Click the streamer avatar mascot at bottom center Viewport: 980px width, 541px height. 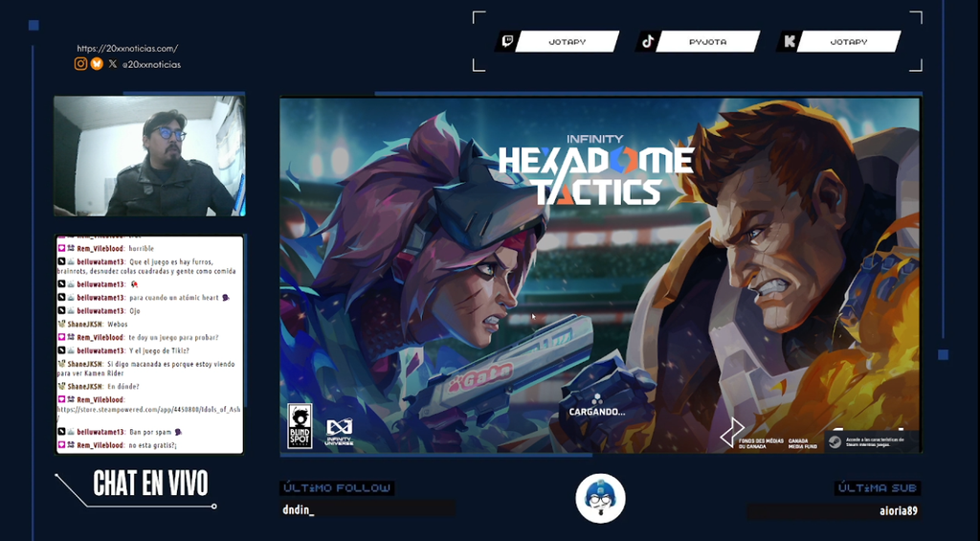click(600, 499)
